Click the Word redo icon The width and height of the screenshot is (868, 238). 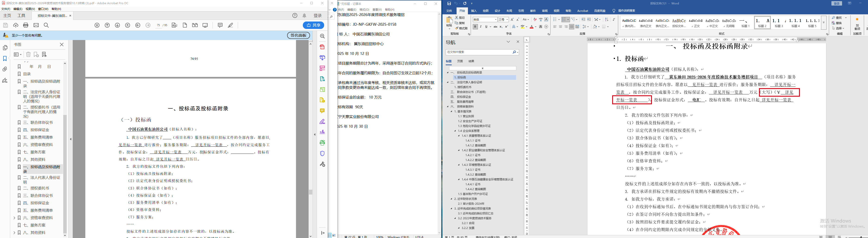tap(465, 3)
